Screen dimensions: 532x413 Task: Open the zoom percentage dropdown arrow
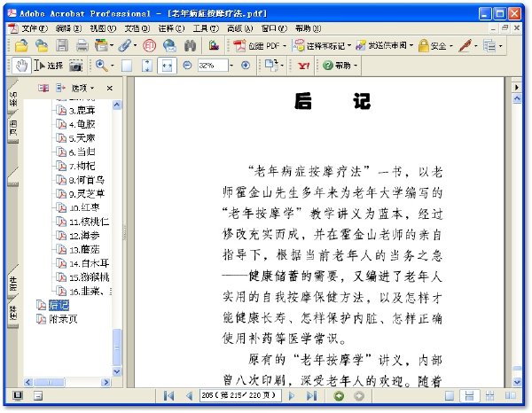pyautogui.click(x=231, y=66)
